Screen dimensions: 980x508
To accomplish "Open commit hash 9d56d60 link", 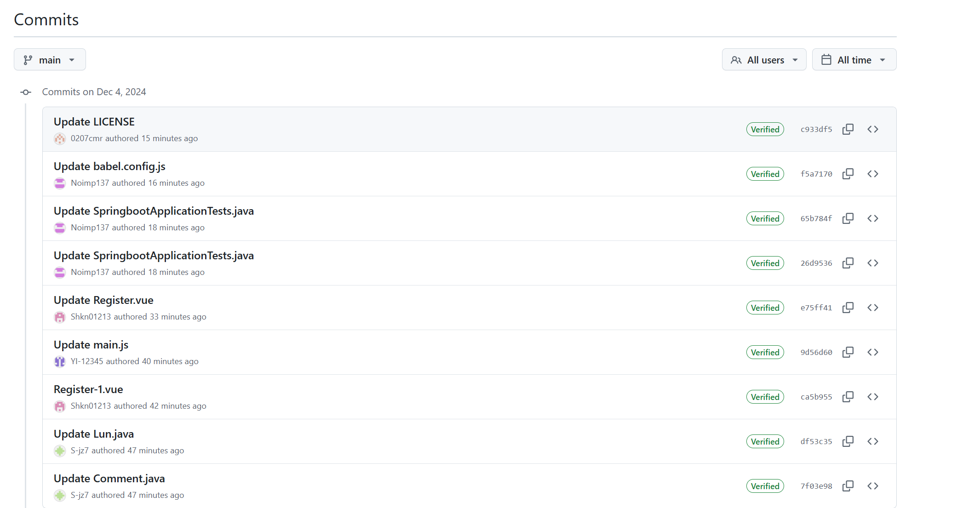I will point(816,352).
